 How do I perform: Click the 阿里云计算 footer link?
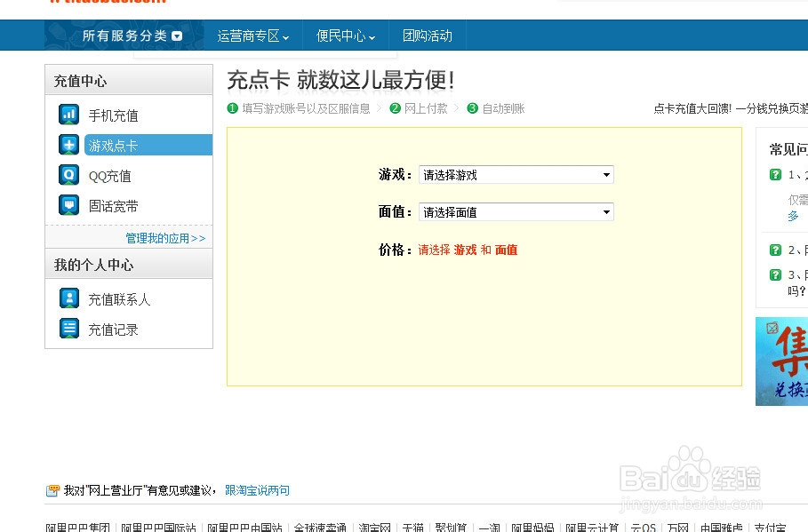pyautogui.click(x=592, y=528)
